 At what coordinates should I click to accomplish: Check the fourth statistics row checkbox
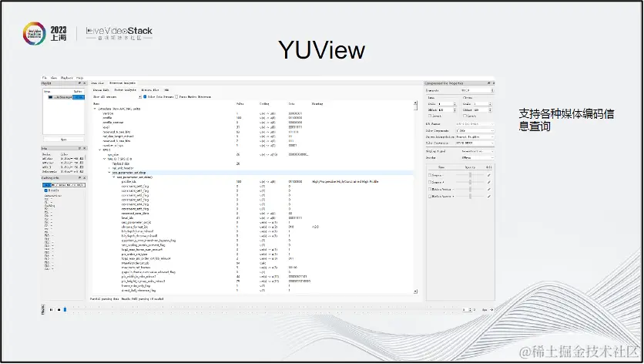coord(430,196)
